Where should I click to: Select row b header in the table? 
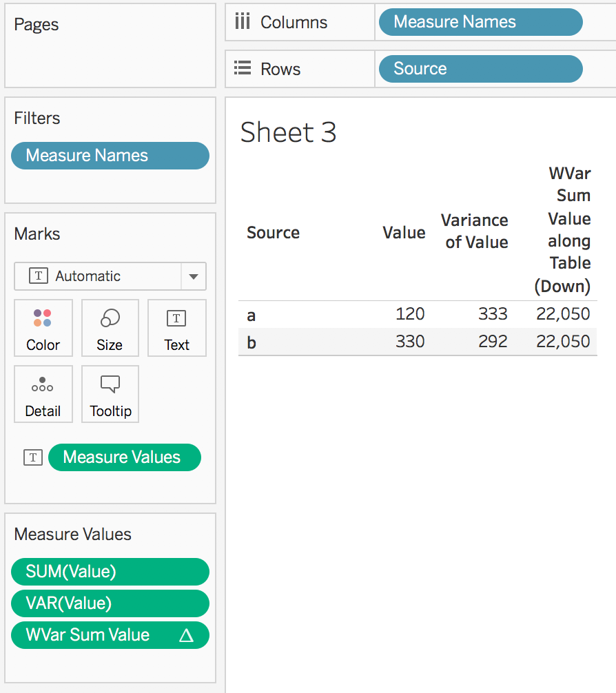[x=251, y=341]
